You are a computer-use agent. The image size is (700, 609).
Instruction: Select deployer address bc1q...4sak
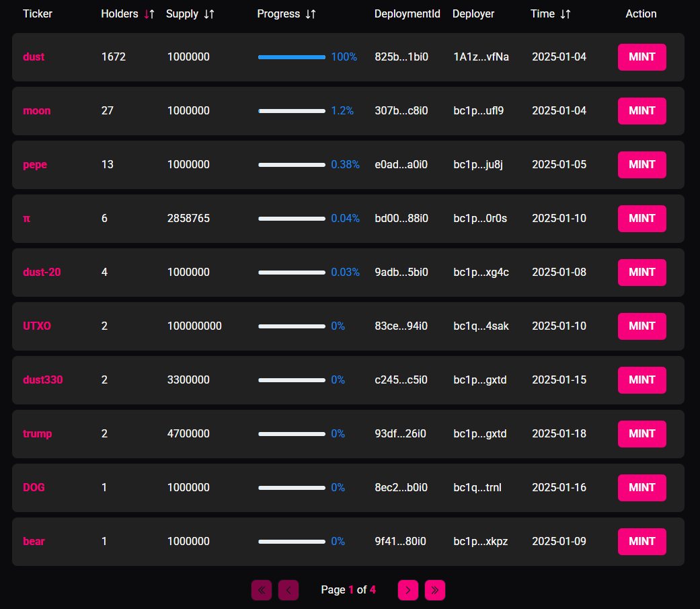pyautogui.click(x=481, y=326)
